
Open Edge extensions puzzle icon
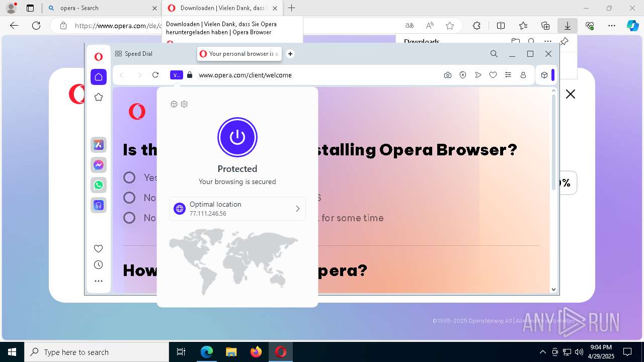coord(476,26)
